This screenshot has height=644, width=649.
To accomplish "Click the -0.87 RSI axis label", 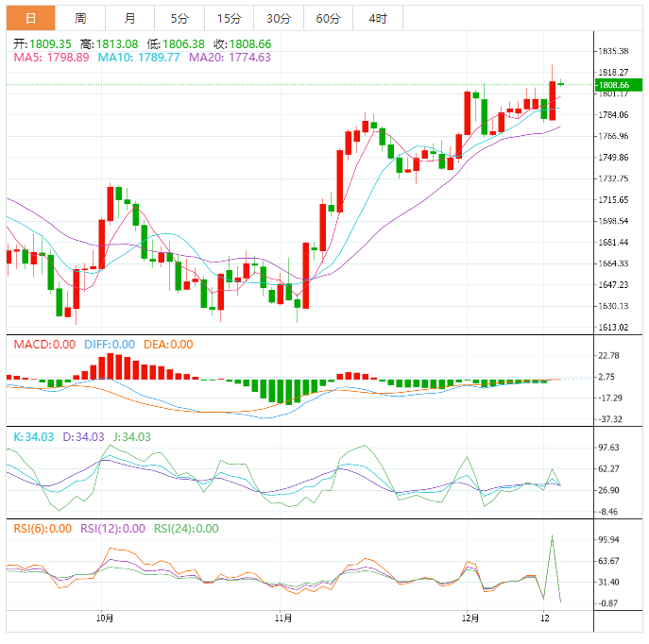I will point(609,603).
